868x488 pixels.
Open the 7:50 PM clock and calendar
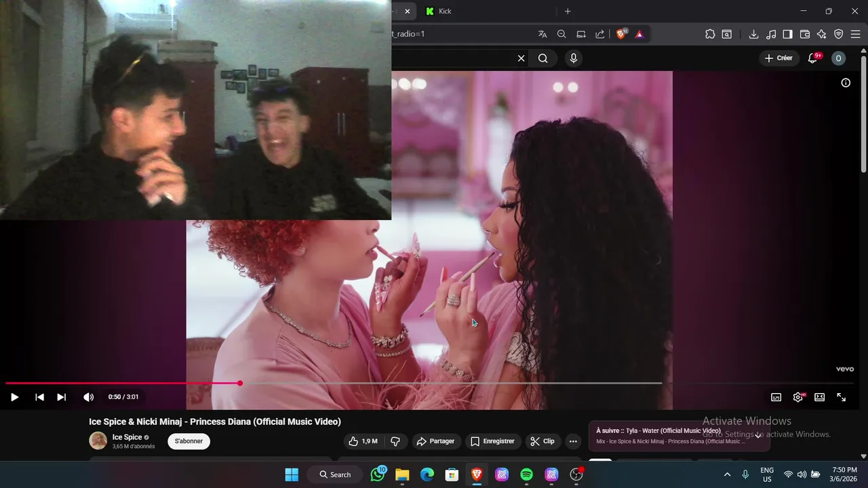click(x=844, y=474)
